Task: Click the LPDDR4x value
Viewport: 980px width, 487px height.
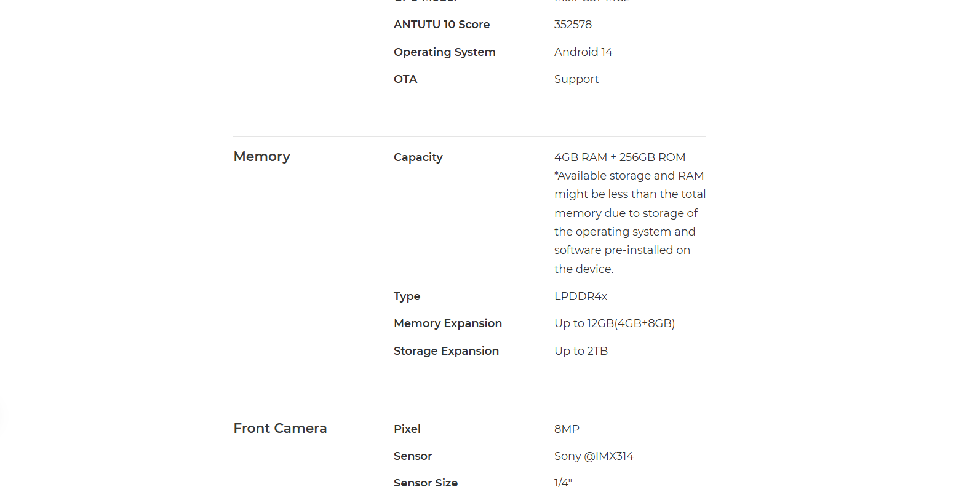Action: pyautogui.click(x=581, y=296)
